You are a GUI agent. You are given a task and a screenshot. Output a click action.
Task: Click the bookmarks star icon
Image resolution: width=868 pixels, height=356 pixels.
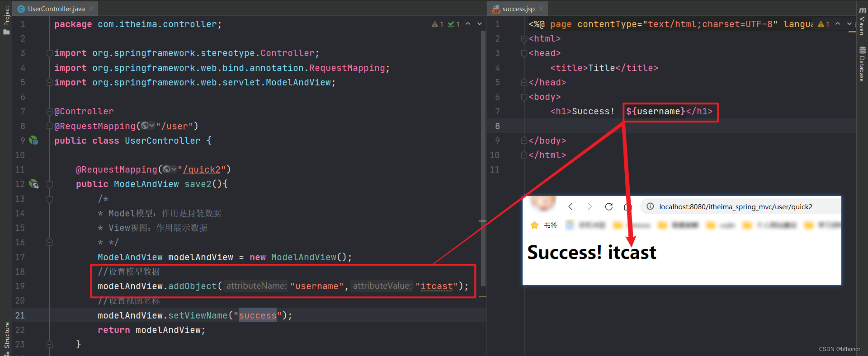(534, 225)
